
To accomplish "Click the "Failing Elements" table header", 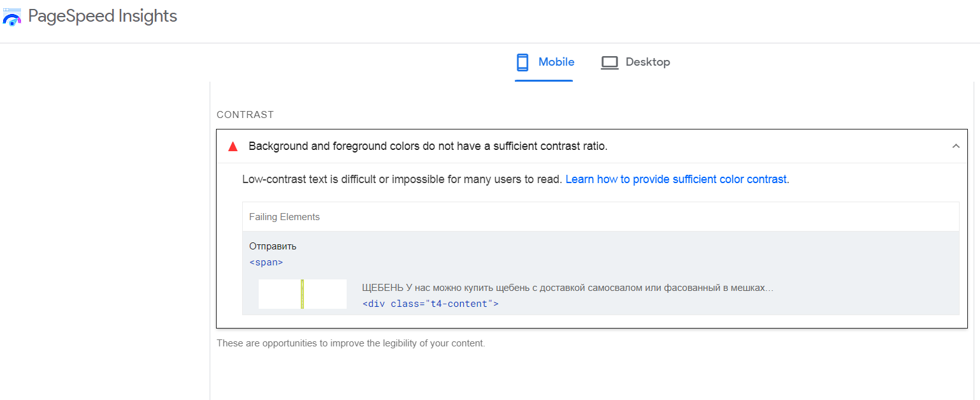I will (x=284, y=217).
